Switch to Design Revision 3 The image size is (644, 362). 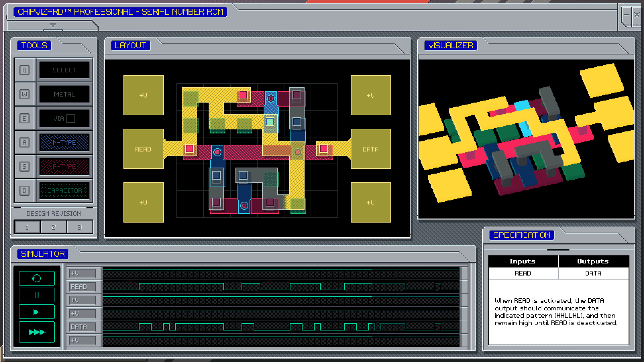tap(80, 227)
